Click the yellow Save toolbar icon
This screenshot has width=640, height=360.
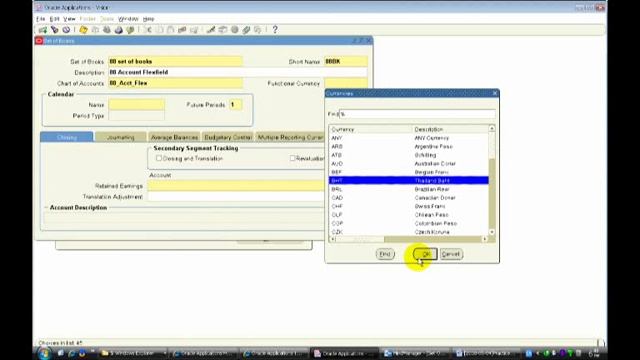83,30
